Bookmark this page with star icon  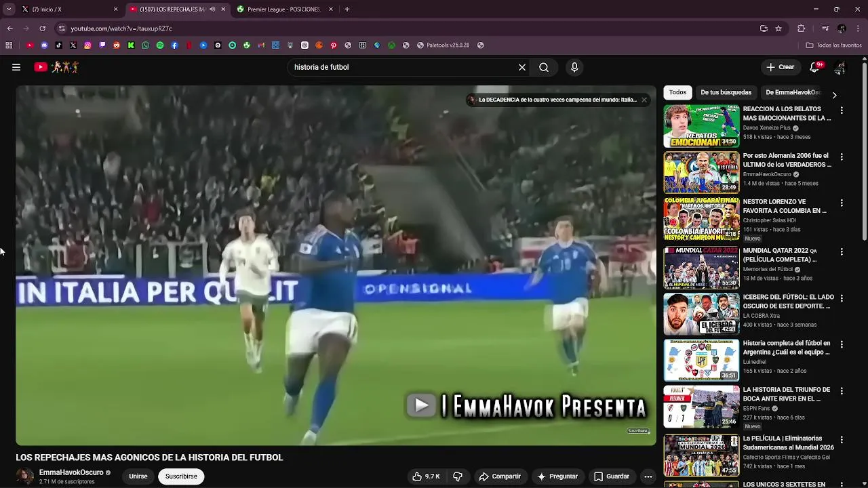click(x=778, y=28)
